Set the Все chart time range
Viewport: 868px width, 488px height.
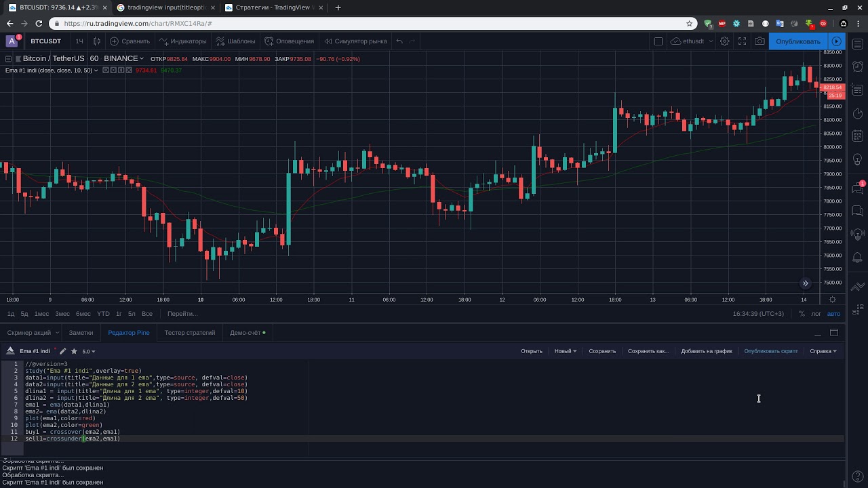[x=147, y=314]
